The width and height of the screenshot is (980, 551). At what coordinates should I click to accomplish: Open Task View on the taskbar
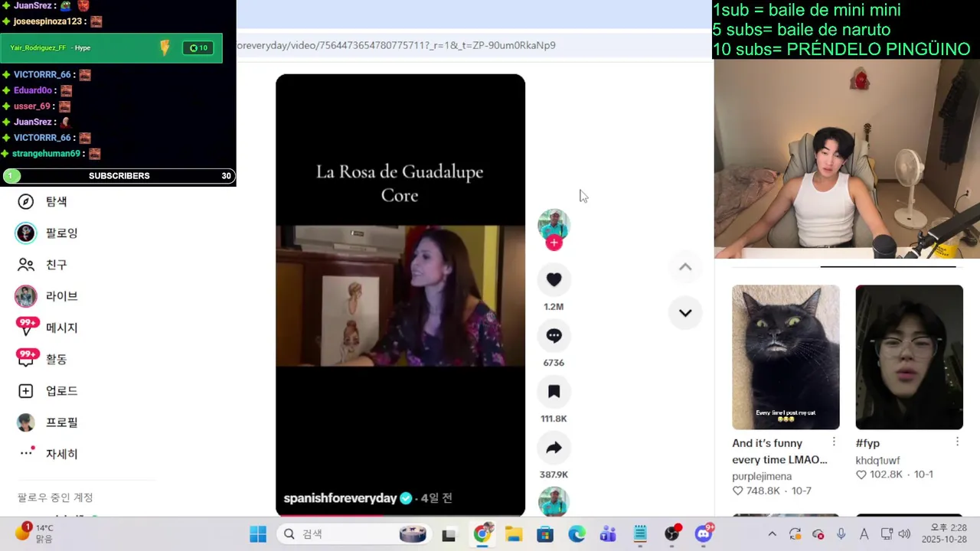(x=449, y=534)
